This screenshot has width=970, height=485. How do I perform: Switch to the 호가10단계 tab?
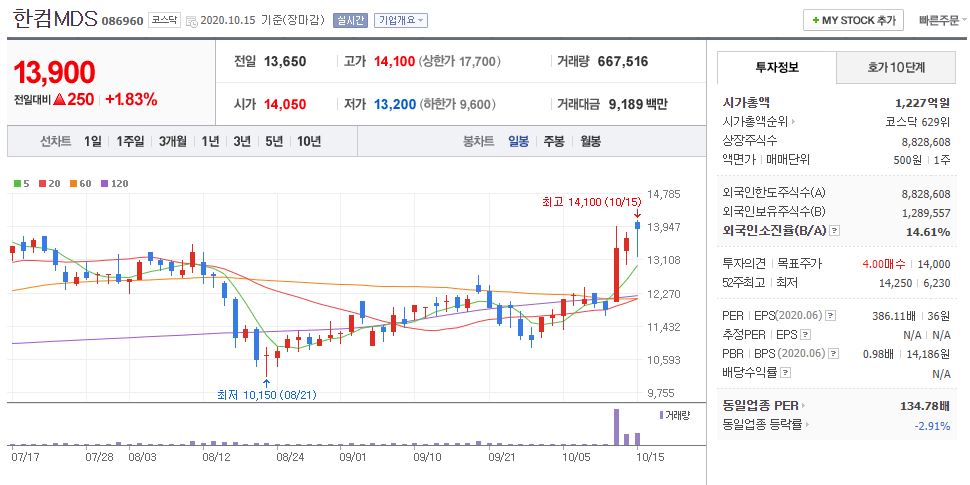click(896, 67)
